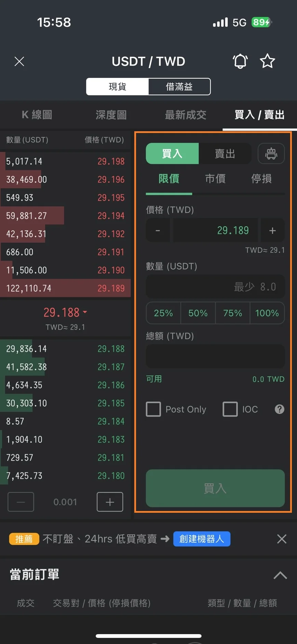The image size is (297, 644).
Task: Increase price with the plus button
Action: 272,231
